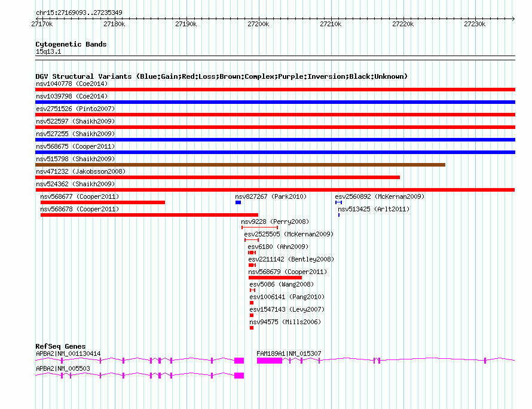532x409 pixels.
Task: Click the nsv568678 (Cooper2011) red bar
Action: pyautogui.click(x=149, y=215)
